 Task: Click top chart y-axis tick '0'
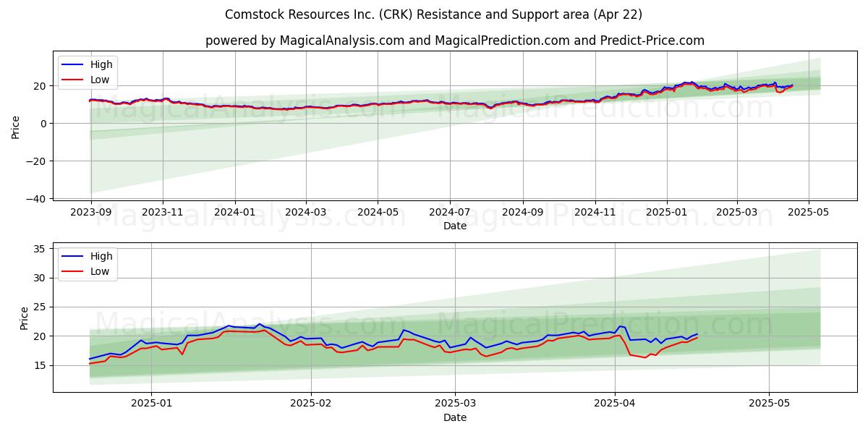coord(45,124)
